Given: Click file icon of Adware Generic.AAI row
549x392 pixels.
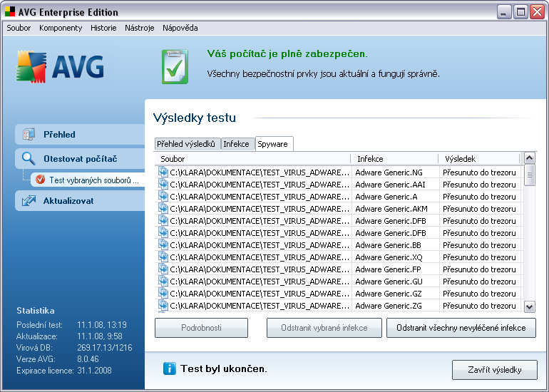Looking at the screenshot, I should click(x=163, y=184).
